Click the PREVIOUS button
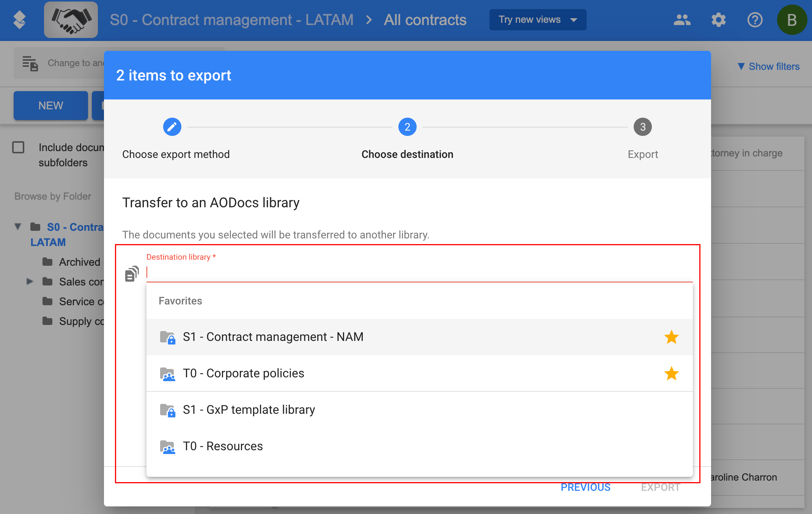This screenshot has width=812, height=514. tap(585, 487)
